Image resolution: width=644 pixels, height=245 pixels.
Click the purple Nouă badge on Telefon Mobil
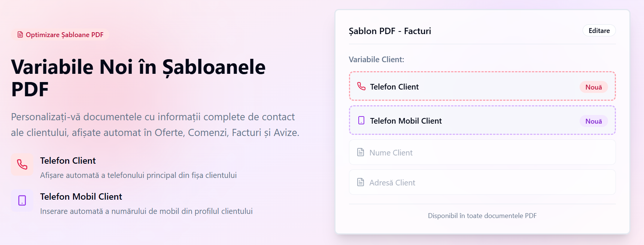coord(593,121)
